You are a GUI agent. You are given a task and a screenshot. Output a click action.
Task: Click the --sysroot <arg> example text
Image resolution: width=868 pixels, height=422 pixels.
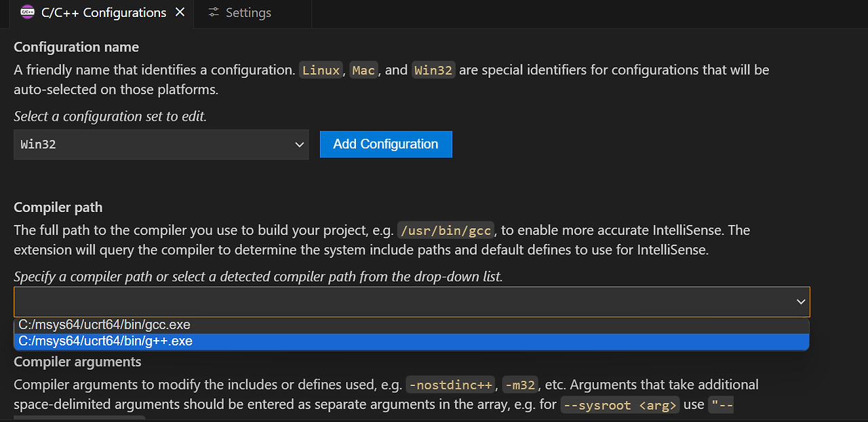tap(619, 406)
